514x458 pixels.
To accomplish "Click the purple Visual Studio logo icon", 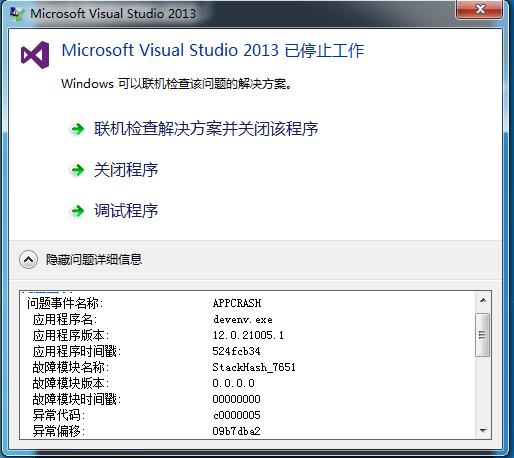I will click(x=35, y=55).
